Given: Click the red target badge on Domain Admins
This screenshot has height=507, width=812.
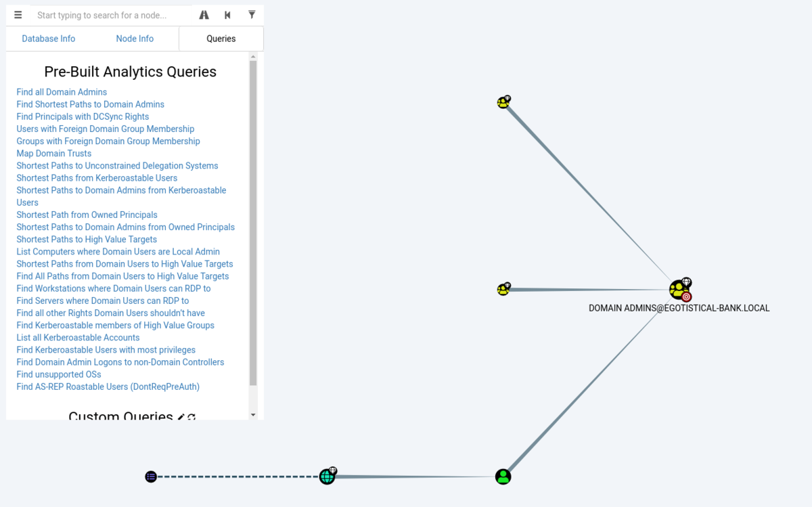Looking at the screenshot, I should [686, 296].
